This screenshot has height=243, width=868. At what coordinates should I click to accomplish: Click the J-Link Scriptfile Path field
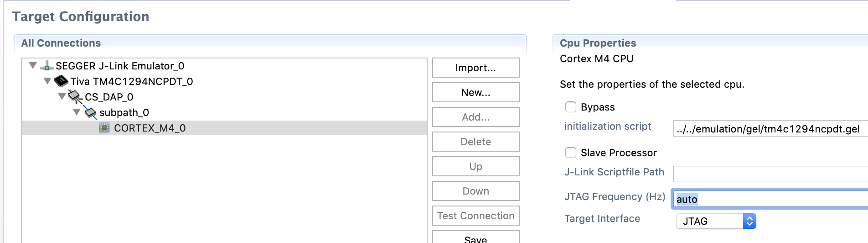[x=770, y=174]
